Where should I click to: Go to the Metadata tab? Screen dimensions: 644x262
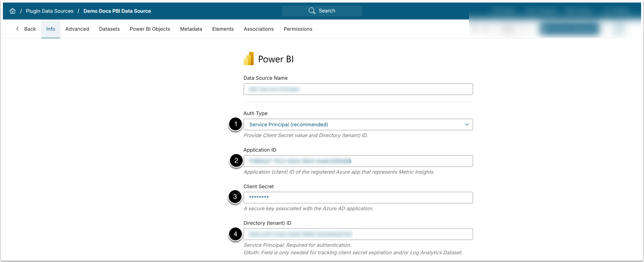(191, 29)
